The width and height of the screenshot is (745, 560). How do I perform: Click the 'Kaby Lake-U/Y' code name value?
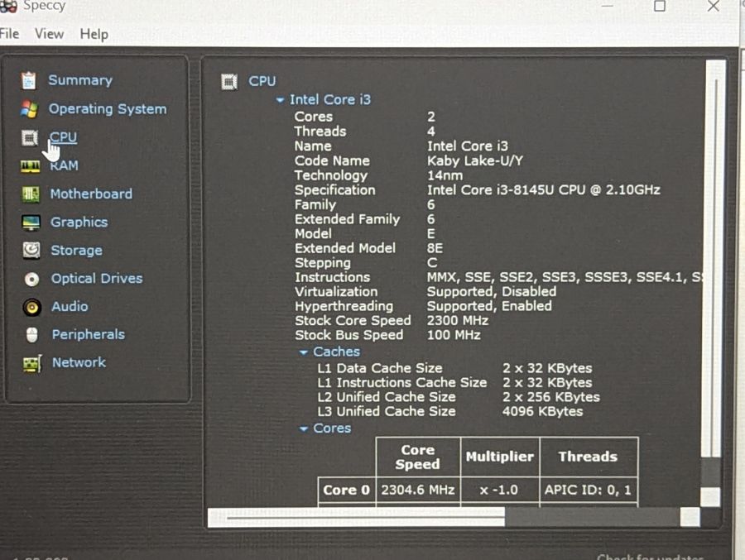coord(475,161)
